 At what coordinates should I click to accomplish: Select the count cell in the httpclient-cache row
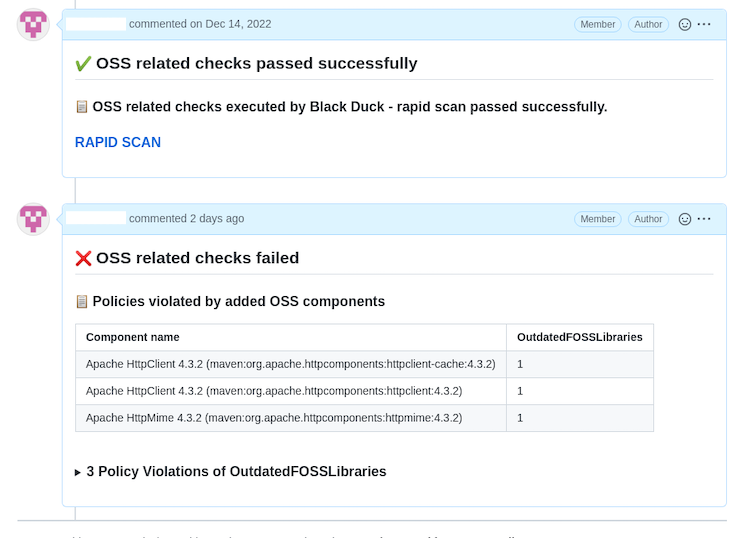(580, 364)
